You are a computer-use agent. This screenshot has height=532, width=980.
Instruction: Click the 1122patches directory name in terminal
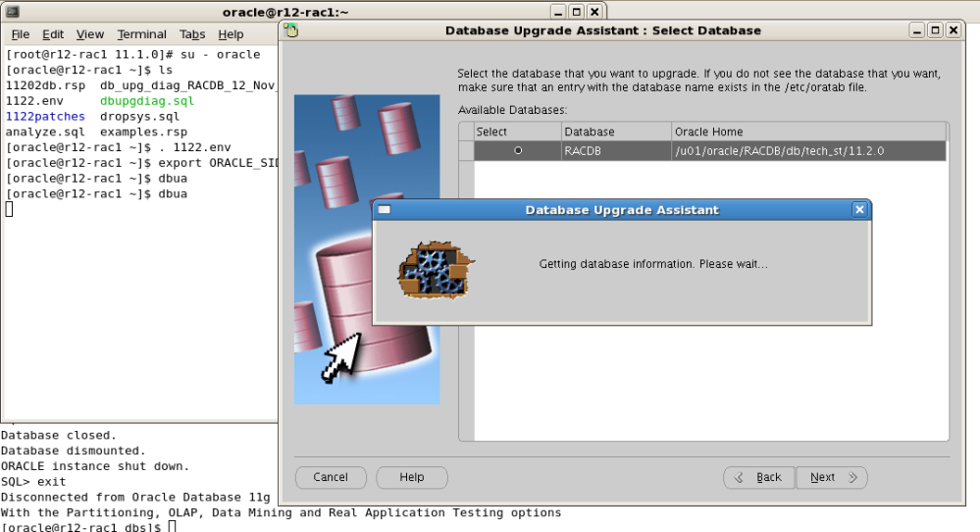coord(45,116)
